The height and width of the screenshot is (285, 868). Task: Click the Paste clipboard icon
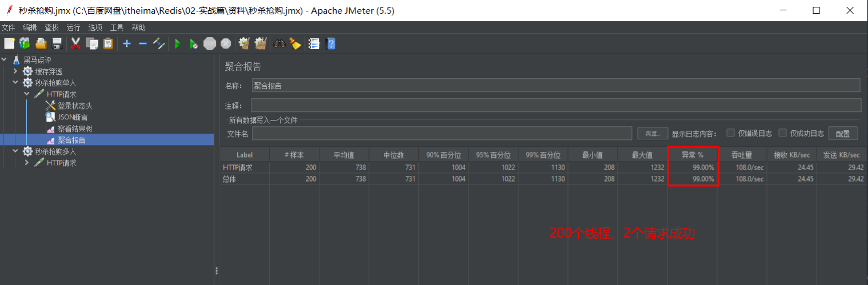pos(108,43)
